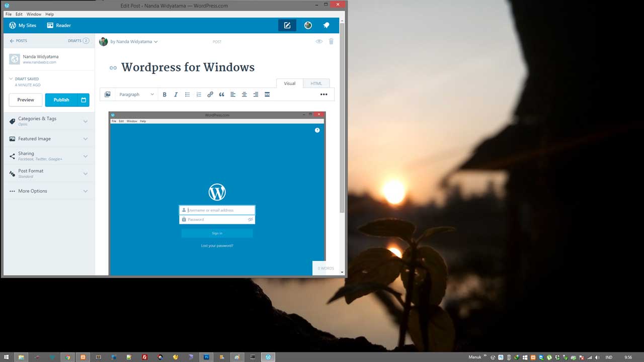Image resolution: width=644 pixels, height=362 pixels.
Task: Expand the Categories & Tags section
Action: [49, 121]
